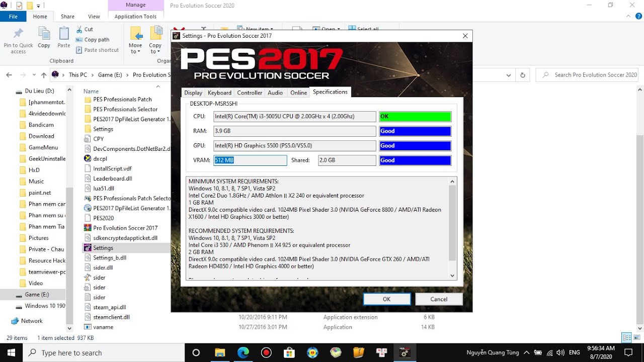
Task: Click the Up one level arrow
Action: [44, 75]
